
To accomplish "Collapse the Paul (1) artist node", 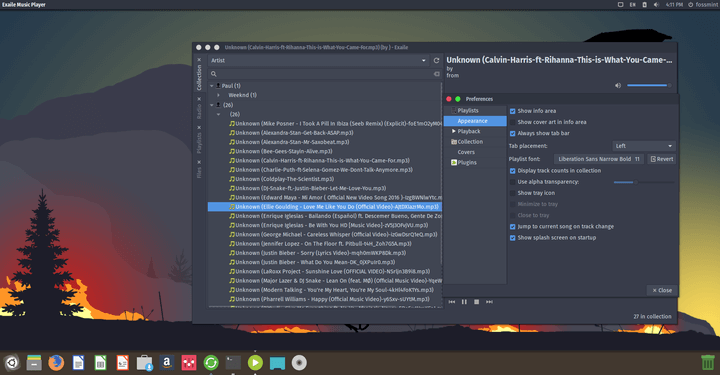I will 212,86.
